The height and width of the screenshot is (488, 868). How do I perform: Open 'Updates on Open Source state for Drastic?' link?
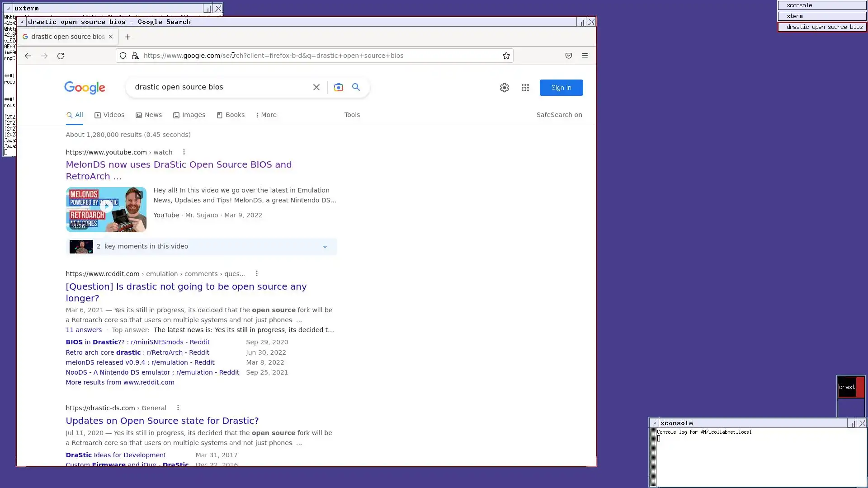[x=162, y=421]
